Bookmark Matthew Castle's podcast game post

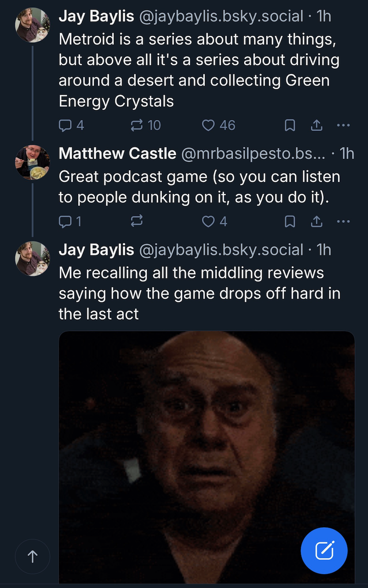pos(290,221)
